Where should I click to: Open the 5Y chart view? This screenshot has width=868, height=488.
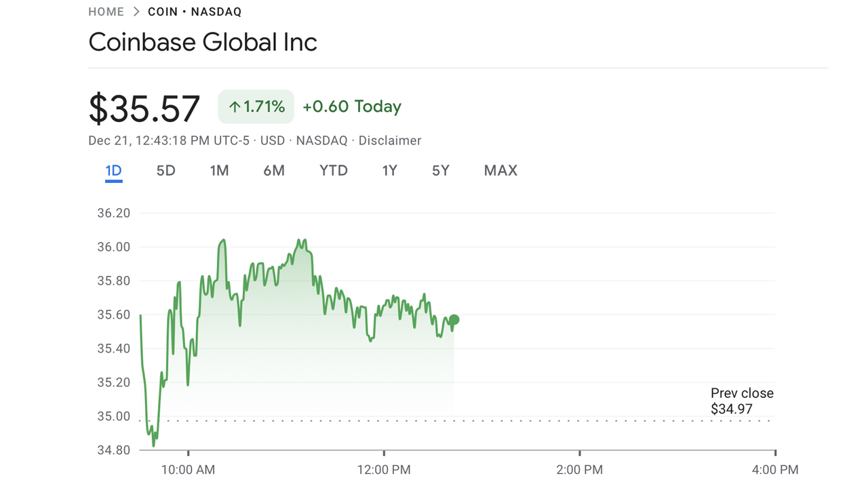(440, 171)
